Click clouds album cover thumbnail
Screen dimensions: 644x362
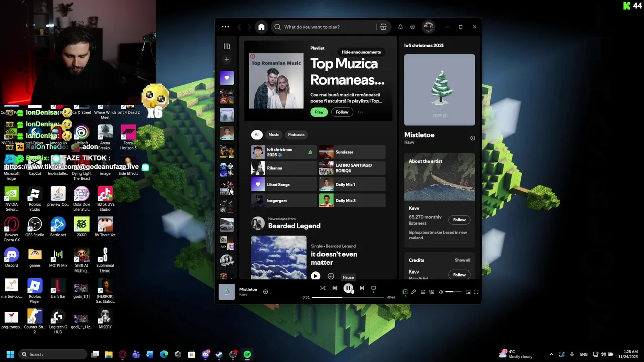279,257
